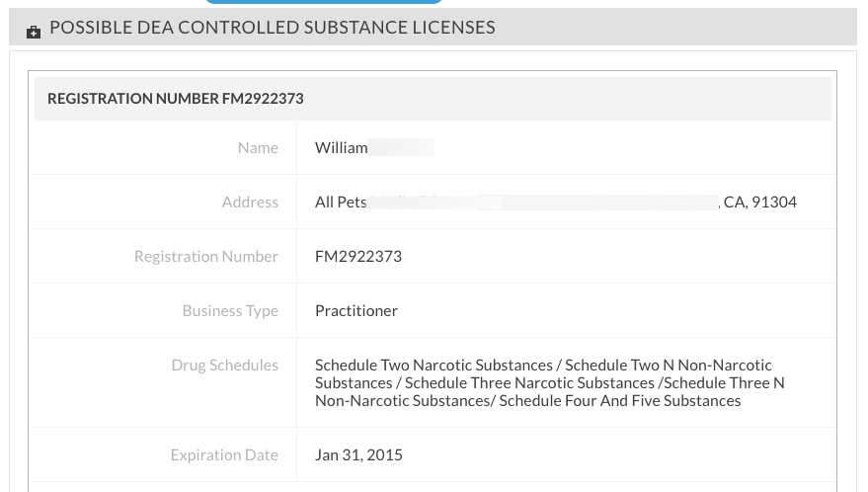Click the Name field label

(x=258, y=148)
